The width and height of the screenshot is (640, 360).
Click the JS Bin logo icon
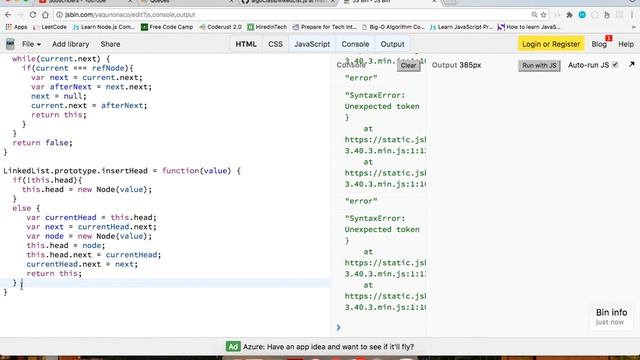(x=10, y=44)
